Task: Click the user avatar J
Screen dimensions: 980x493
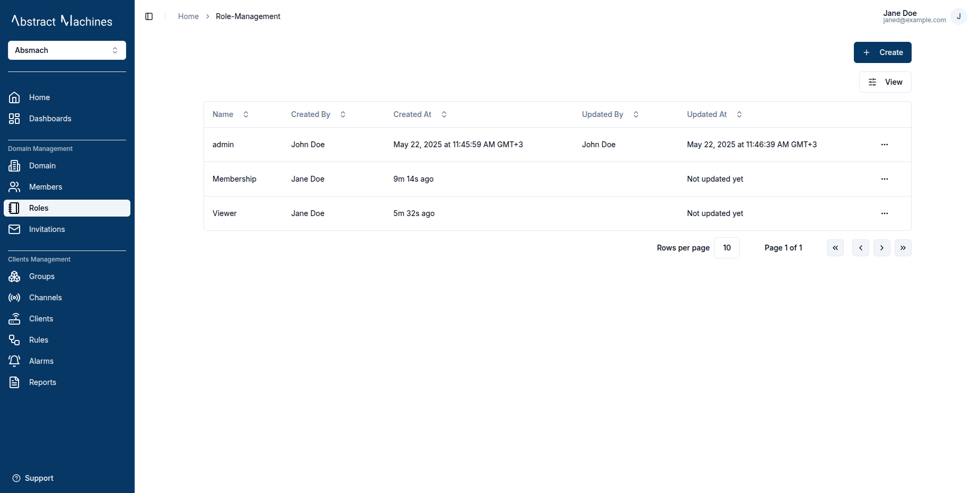Action: click(x=958, y=16)
